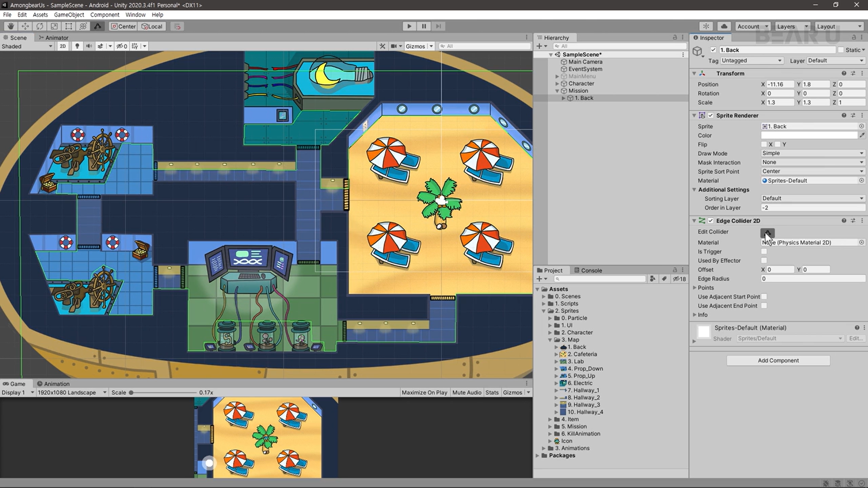Toggle the grid snapping icon
The image size is (868, 488).
pos(177,26)
